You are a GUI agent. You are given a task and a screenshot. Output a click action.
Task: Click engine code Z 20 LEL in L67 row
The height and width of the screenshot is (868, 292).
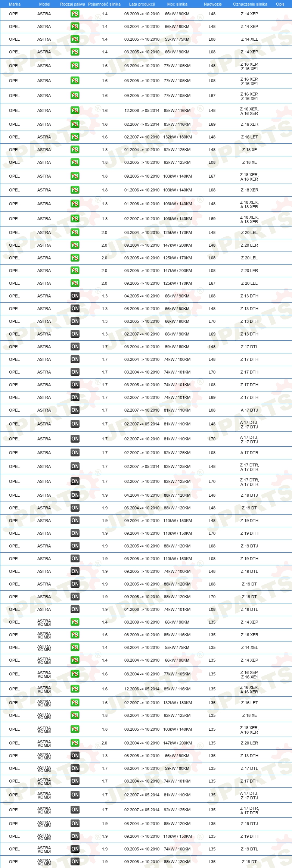[249, 283]
